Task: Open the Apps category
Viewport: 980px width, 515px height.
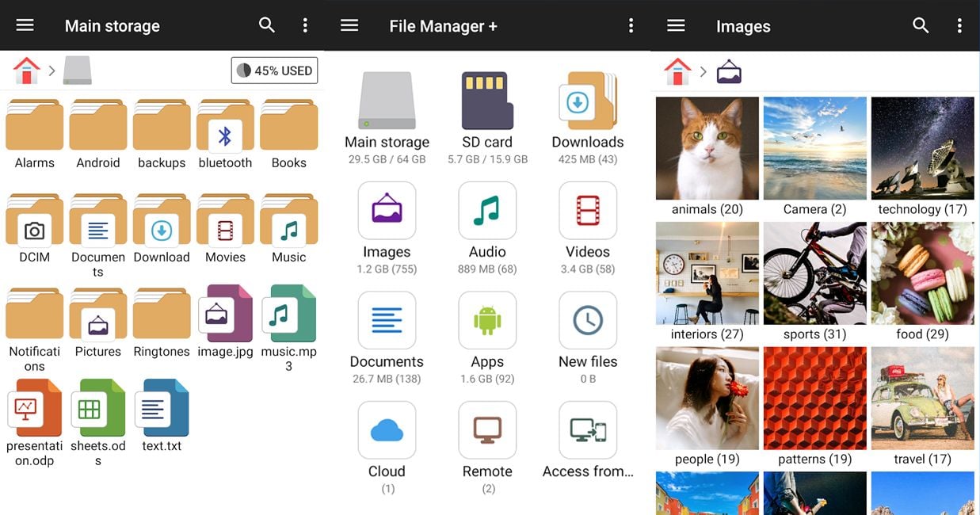Action: [487, 338]
